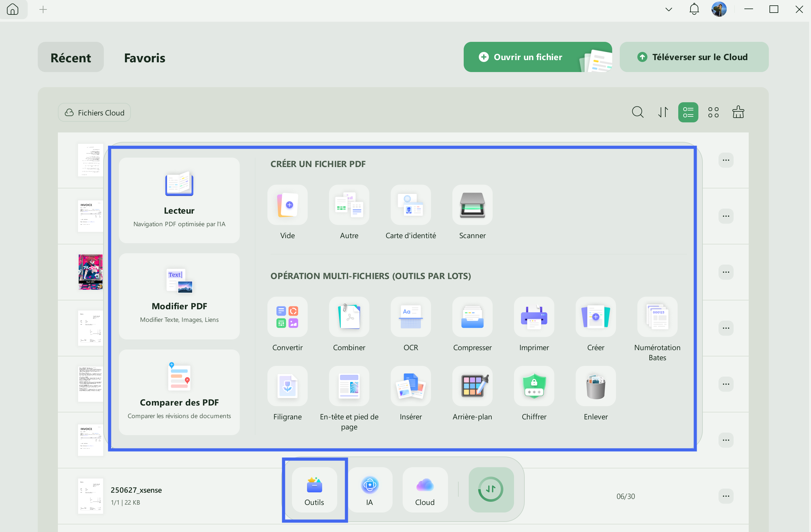The width and height of the screenshot is (811, 532).
Task: Select the Filigrane watermark tool
Action: point(287,386)
